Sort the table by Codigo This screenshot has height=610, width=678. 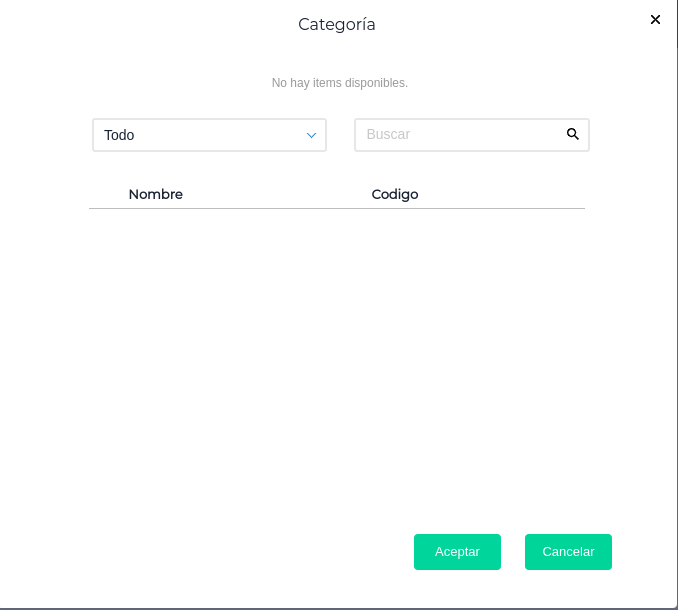(395, 194)
